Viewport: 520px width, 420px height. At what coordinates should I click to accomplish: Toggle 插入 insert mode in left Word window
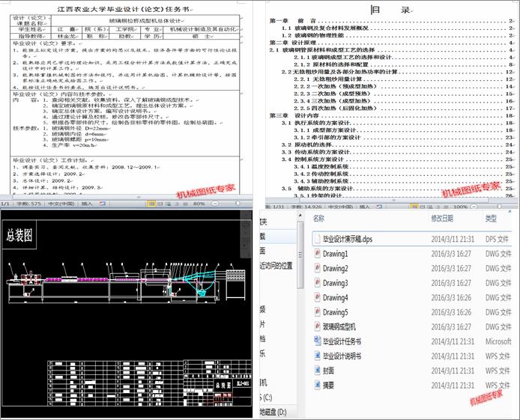(x=87, y=204)
